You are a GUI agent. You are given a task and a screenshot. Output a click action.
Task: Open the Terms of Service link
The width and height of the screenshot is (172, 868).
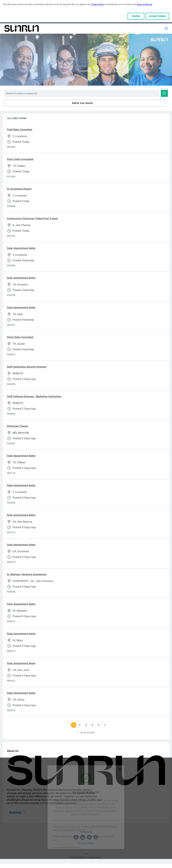pos(144,4)
